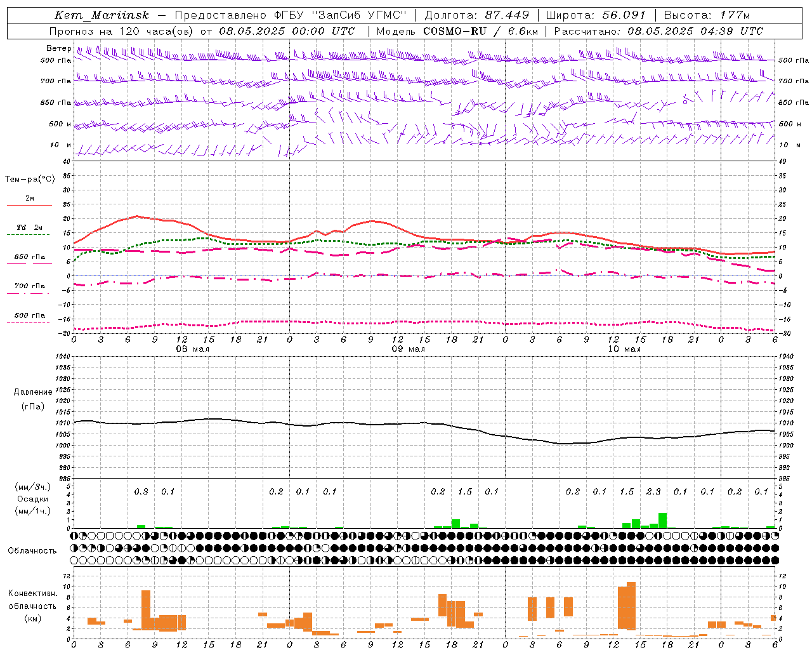Image resolution: width=812 pixels, height=650 pixels.
Task: Select the 700 гПа temperature legend entry
Action: pos(30,286)
